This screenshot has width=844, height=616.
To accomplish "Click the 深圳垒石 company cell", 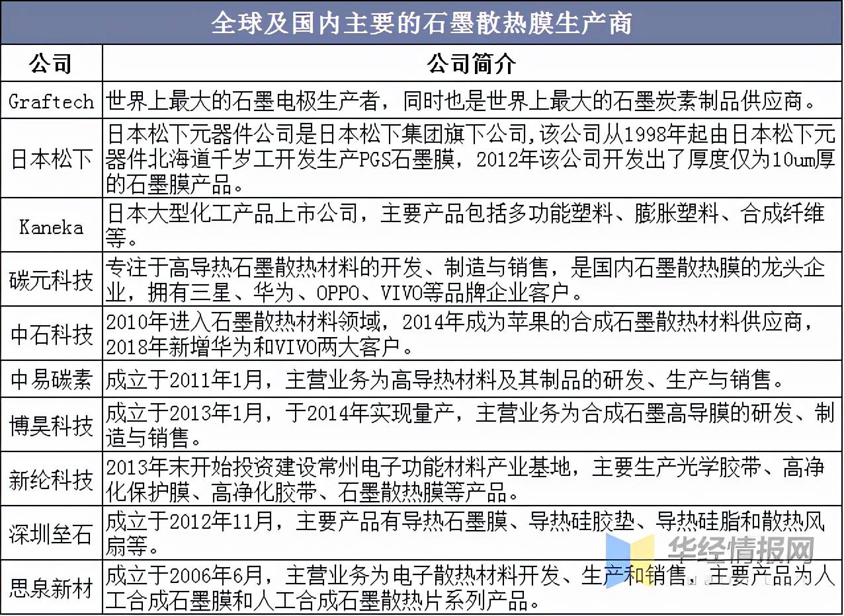I will tap(51, 533).
